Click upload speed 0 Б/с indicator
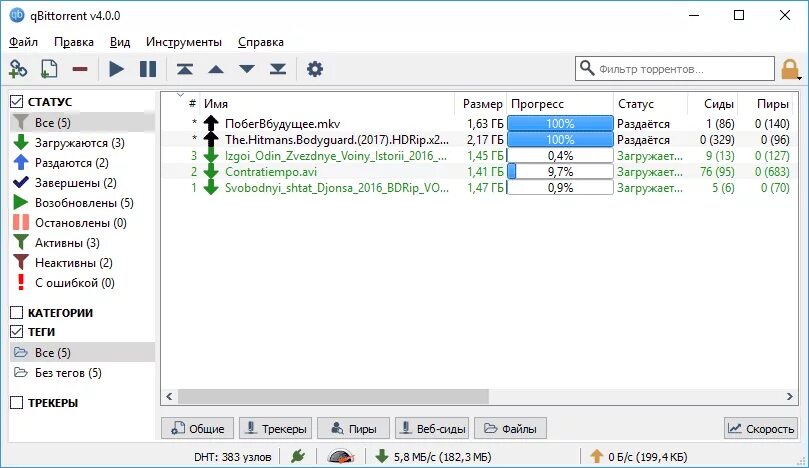The width and height of the screenshot is (809, 468). 639,457
